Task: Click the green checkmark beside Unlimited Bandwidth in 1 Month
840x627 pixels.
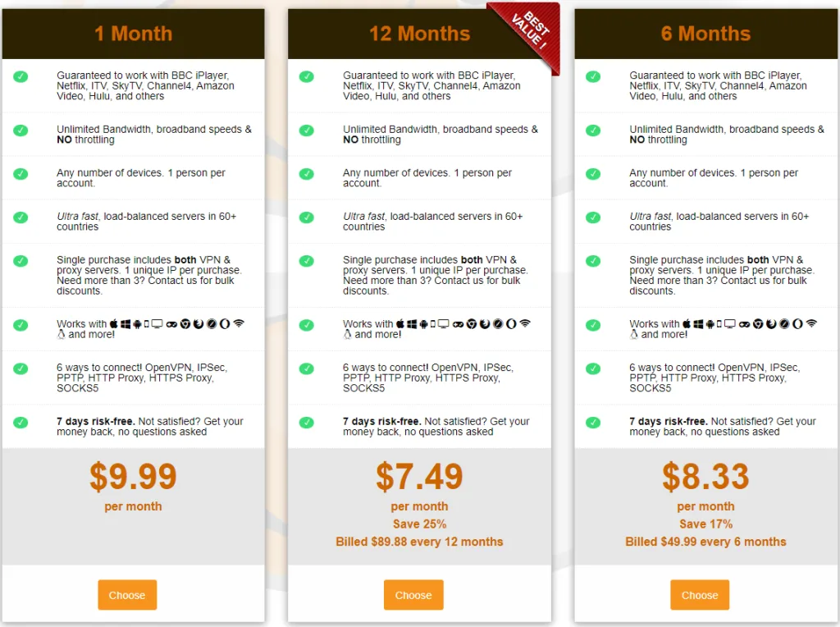Action: tap(21, 130)
